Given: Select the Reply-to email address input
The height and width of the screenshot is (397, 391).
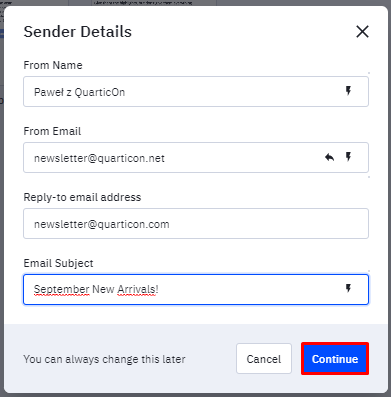Looking at the screenshot, I should [196, 224].
